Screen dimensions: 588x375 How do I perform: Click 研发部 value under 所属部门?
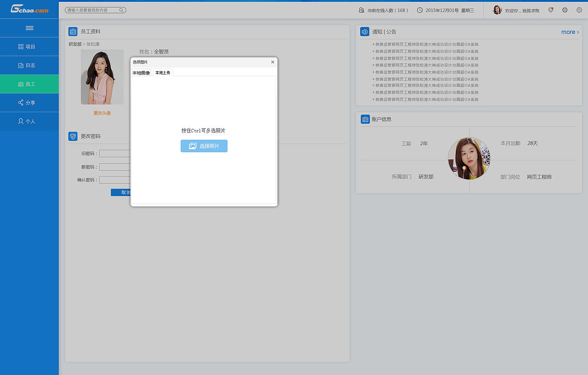[x=426, y=177]
